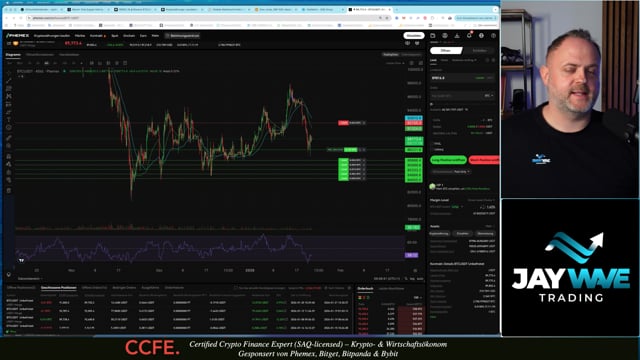Tick the checkbox below the TP/SL option
This screenshot has width=640, height=360.
click(x=433, y=150)
